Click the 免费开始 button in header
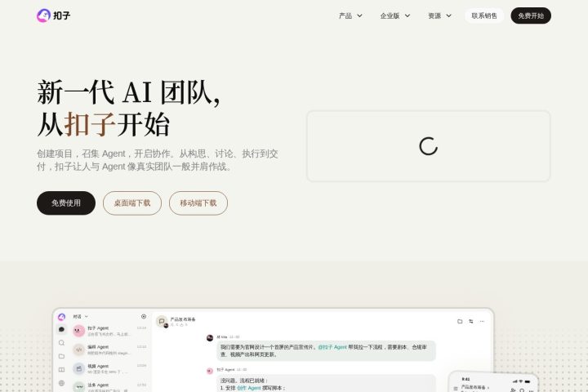The image size is (588, 392). pos(531,16)
